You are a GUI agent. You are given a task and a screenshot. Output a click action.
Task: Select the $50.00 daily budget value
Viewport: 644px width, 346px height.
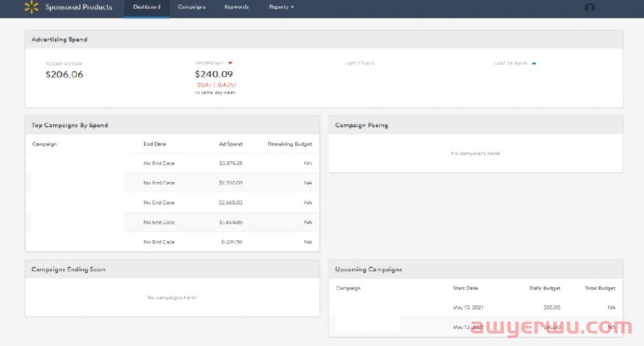point(552,307)
